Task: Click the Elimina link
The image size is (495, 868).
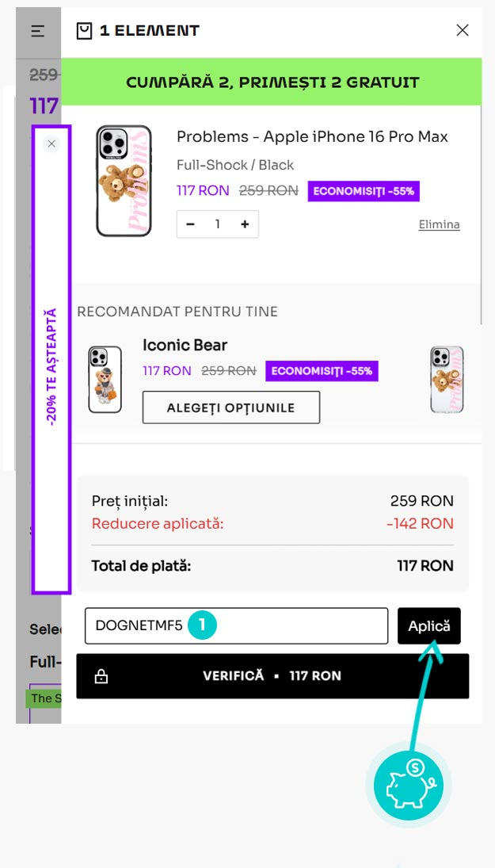Action: (439, 224)
